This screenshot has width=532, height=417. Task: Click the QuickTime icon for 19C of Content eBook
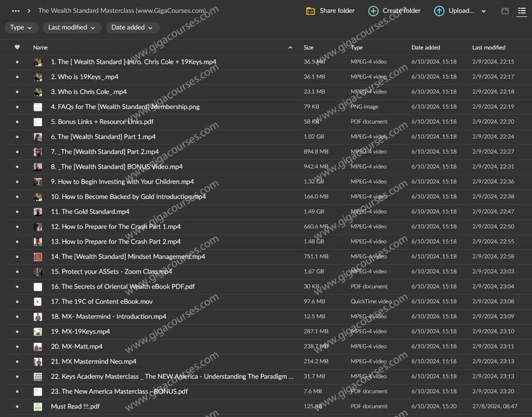[38, 302]
